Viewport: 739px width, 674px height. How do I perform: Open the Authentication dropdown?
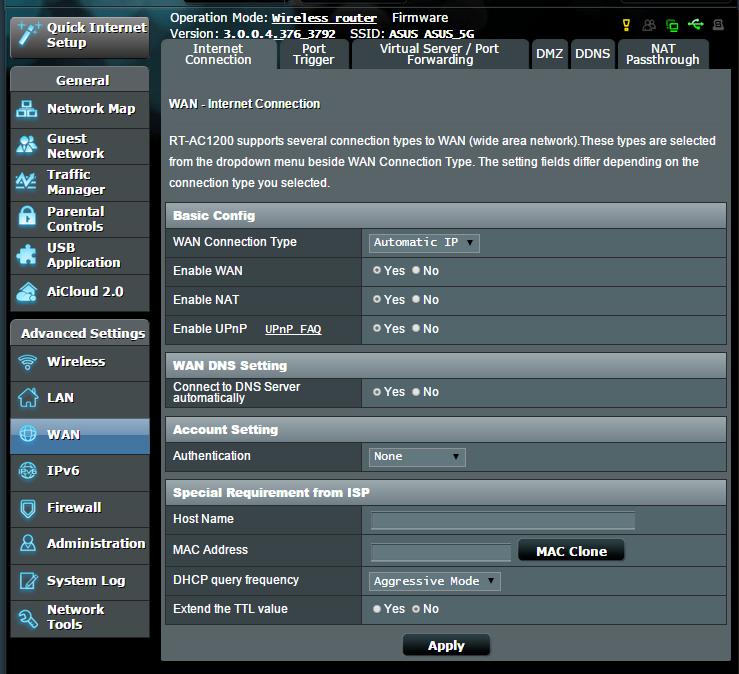tap(417, 457)
